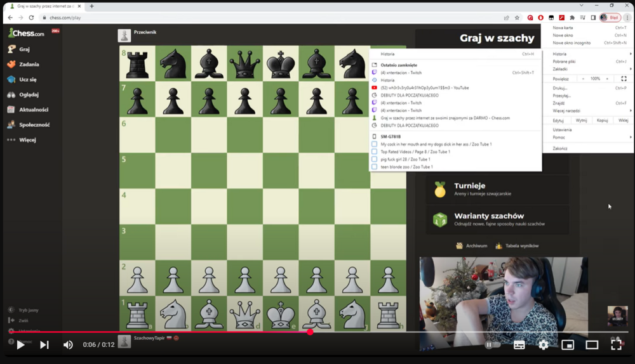Image resolution: width=635 pixels, height=364 pixels.
Task: Open the tab search chevron in title bar
Action: pos(582,5)
